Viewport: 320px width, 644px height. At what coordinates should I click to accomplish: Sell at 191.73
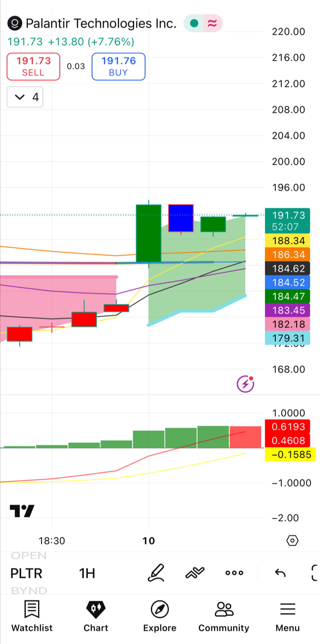tap(33, 66)
